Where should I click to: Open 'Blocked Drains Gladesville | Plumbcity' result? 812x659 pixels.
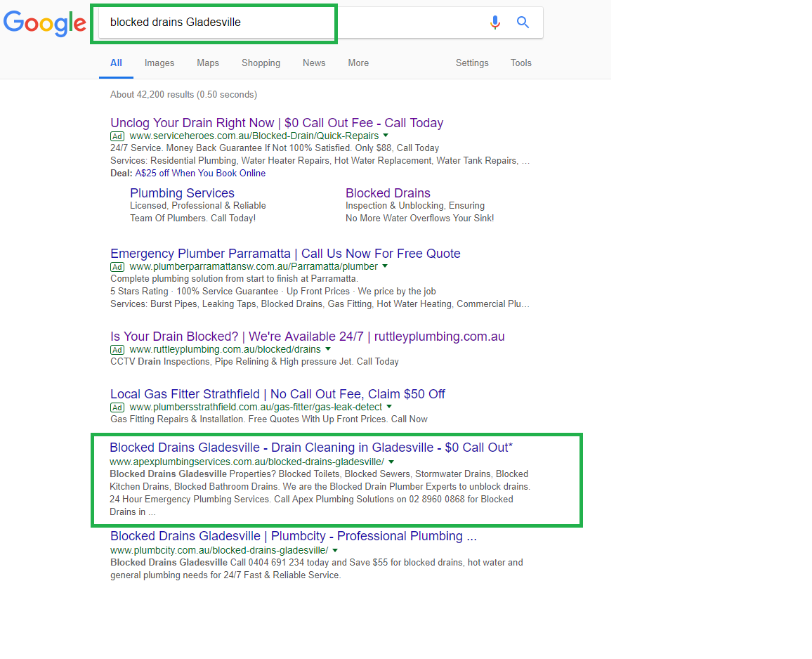[293, 535]
